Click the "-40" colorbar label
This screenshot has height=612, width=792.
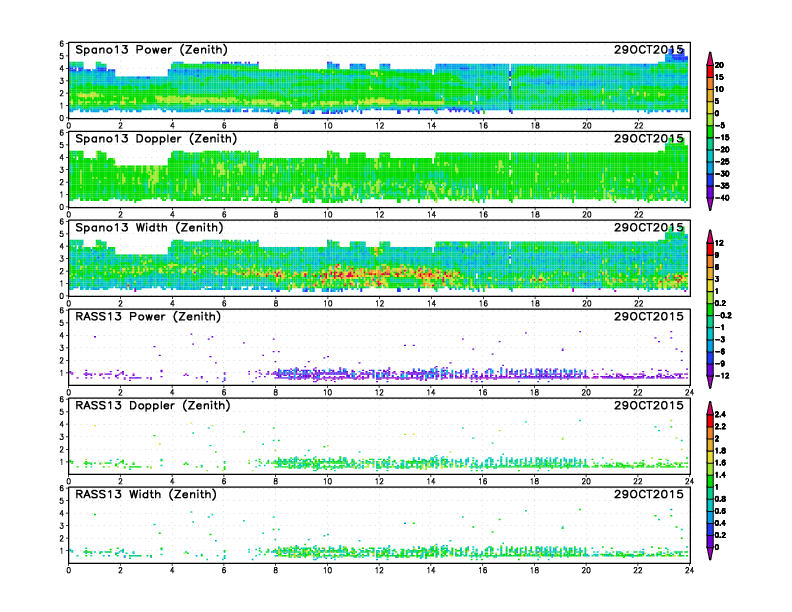[x=722, y=198]
